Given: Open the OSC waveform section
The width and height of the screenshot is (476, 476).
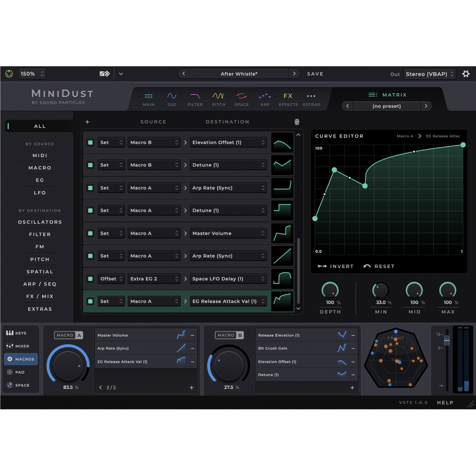Looking at the screenshot, I should click(172, 99).
